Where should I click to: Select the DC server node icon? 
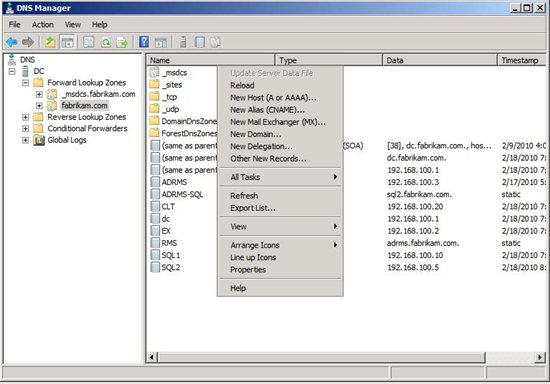(x=25, y=71)
